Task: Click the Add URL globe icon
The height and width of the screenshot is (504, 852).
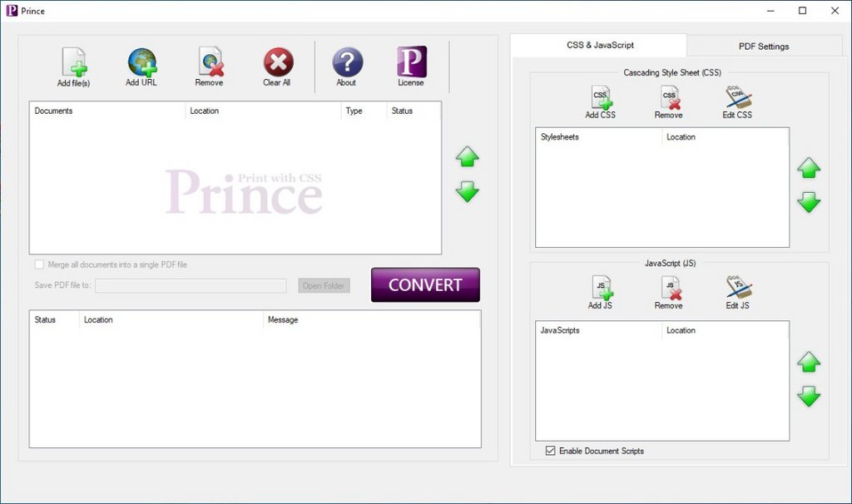Action: click(x=141, y=62)
